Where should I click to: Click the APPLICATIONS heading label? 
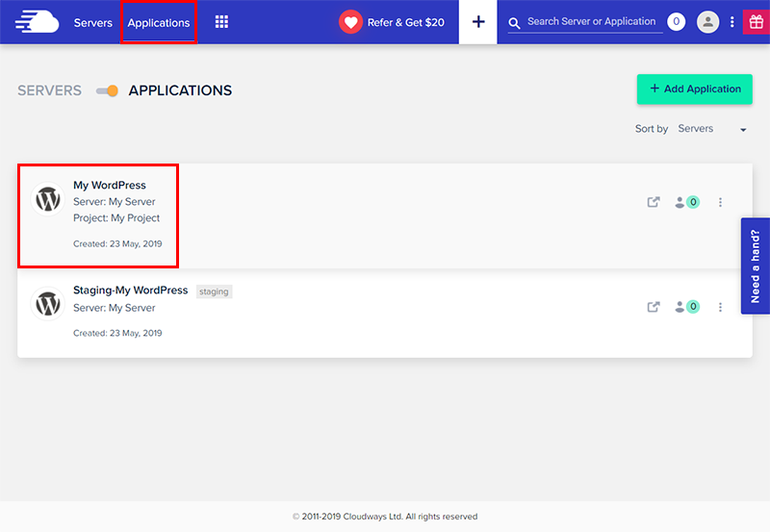click(x=180, y=90)
